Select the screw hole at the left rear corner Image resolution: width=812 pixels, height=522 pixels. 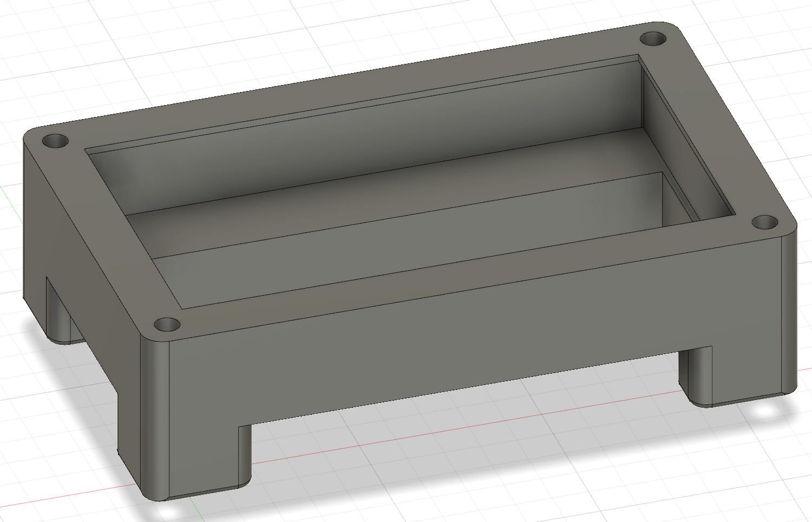[55, 142]
